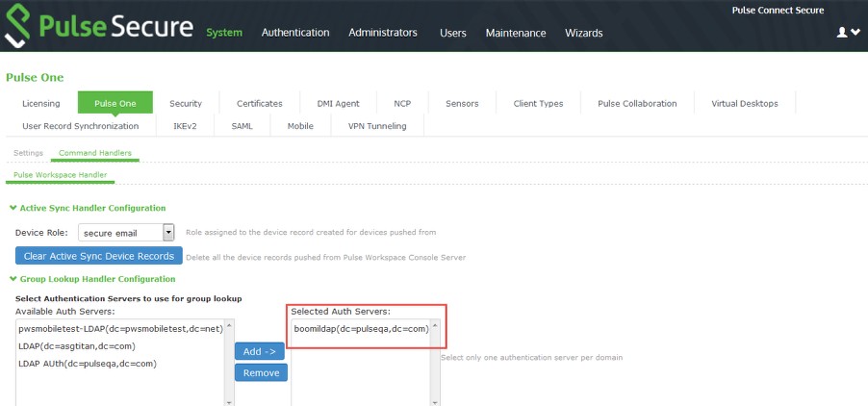Open the Administrators menu
This screenshot has height=406, width=868.
pos(383,33)
